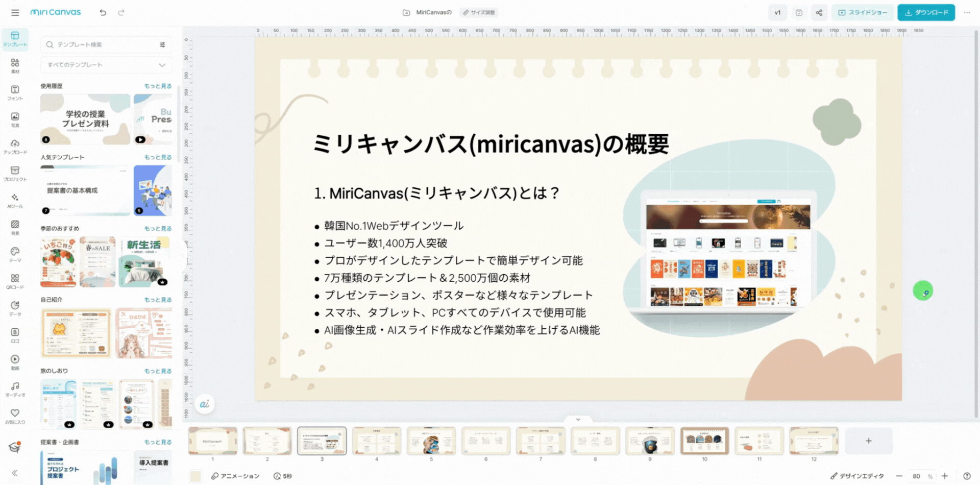Select the プロジェクト提案書 template
Viewport: 980px width, 485px height.
(85, 468)
